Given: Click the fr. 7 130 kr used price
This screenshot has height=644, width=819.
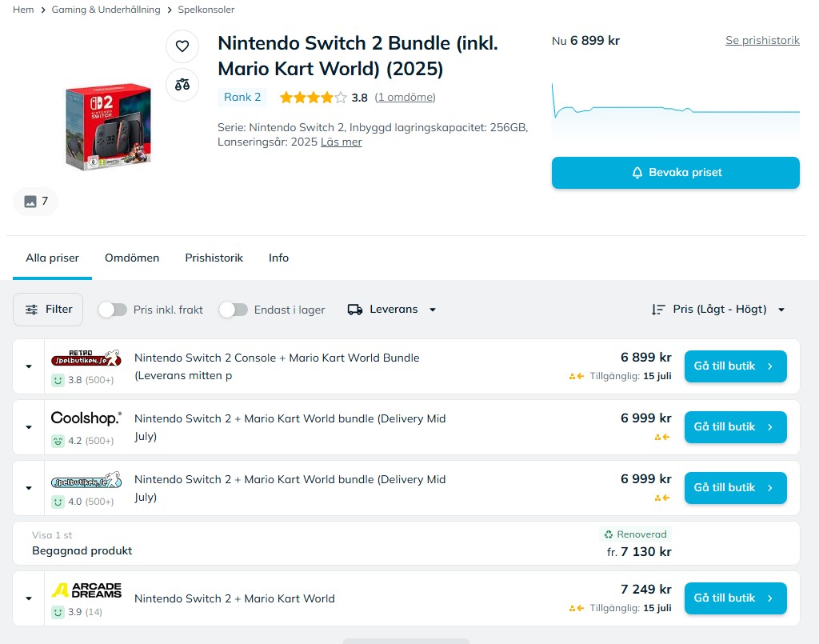Looking at the screenshot, I should [x=639, y=552].
